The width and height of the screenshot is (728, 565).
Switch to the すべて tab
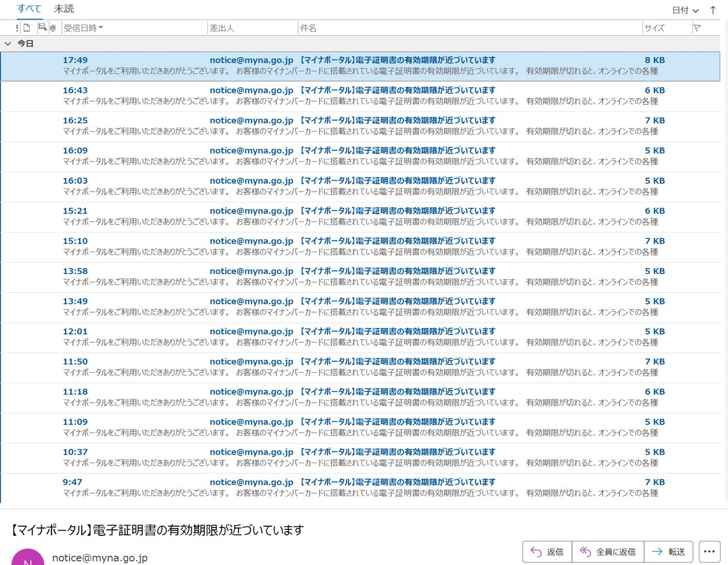(30, 9)
